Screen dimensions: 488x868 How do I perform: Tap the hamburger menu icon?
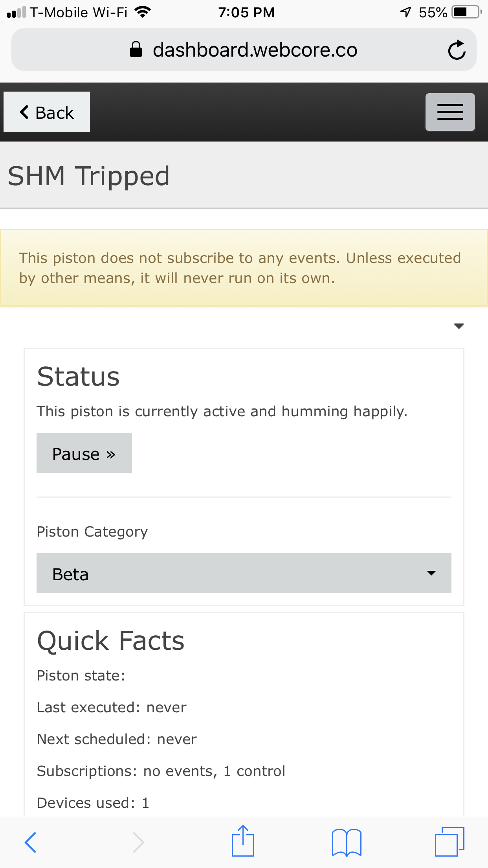click(x=450, y=112)
